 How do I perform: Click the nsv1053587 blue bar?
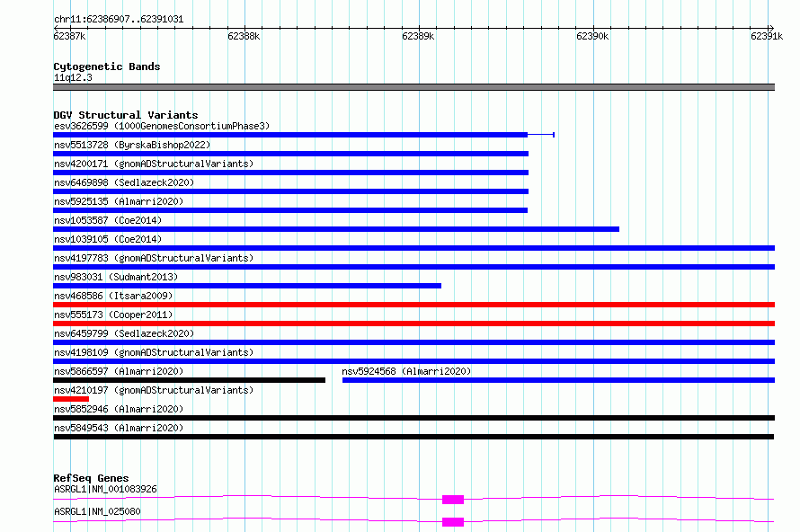[336, 229]
